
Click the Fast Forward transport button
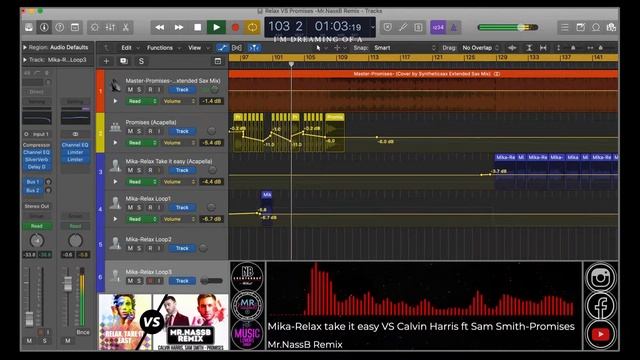[179, 27]
